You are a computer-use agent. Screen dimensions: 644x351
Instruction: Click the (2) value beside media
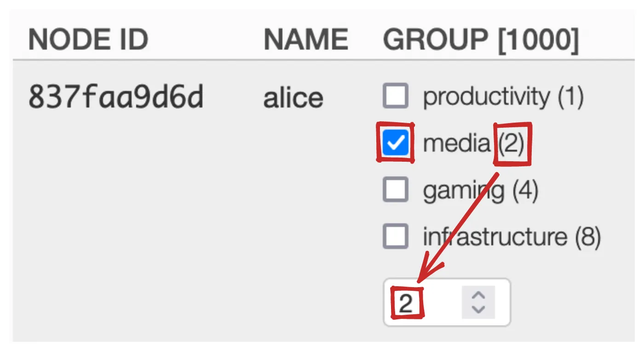pos(512,143)
